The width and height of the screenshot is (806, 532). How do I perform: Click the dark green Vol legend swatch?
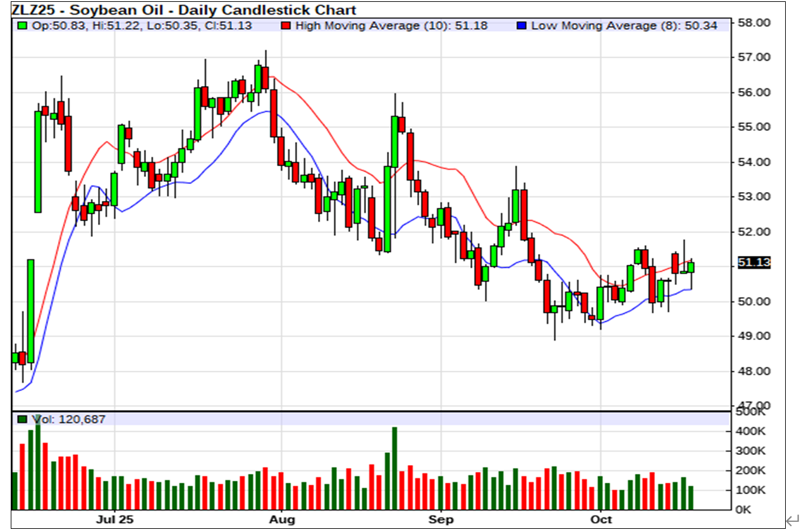[x=23, y=419]
